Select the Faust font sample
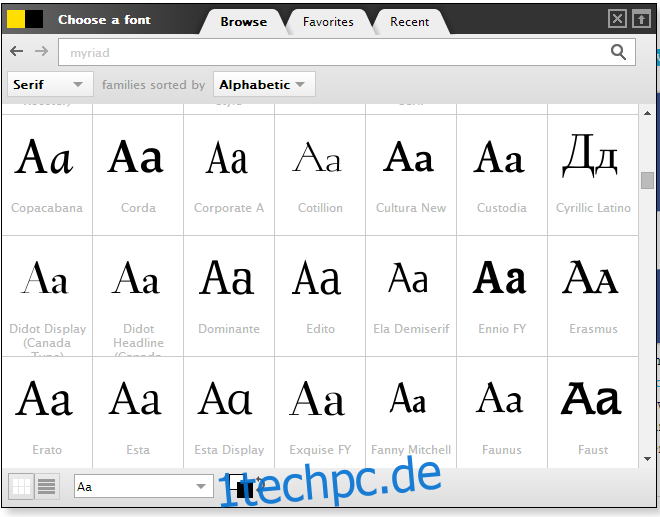660x517 pixels. [593, 413]
